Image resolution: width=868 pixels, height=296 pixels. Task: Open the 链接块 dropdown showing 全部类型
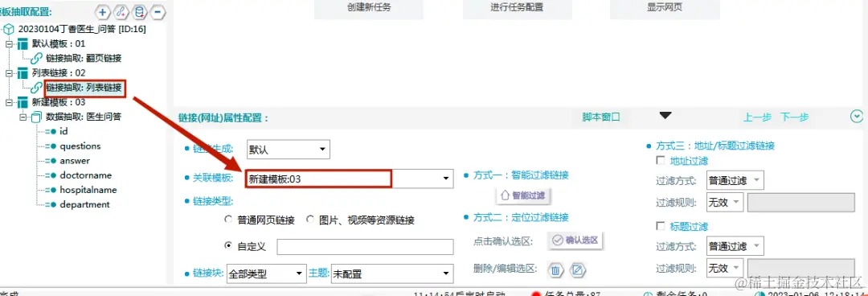pyautogui.click(x=266, y=273)
